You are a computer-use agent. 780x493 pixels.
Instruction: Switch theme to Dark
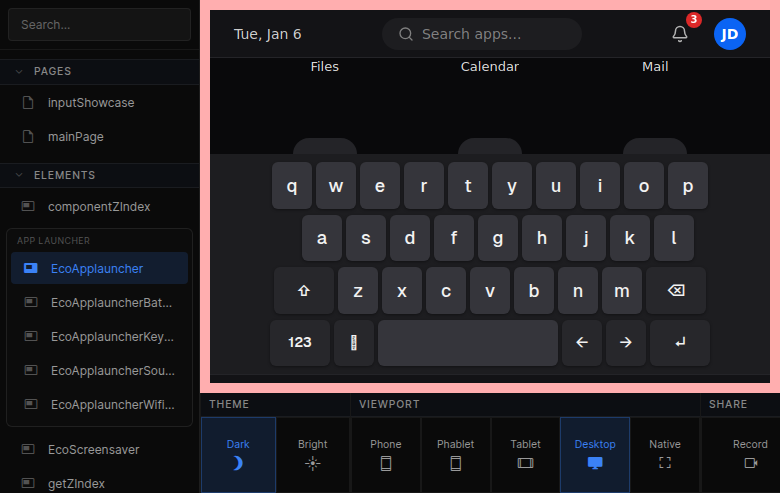coord(238,454)
